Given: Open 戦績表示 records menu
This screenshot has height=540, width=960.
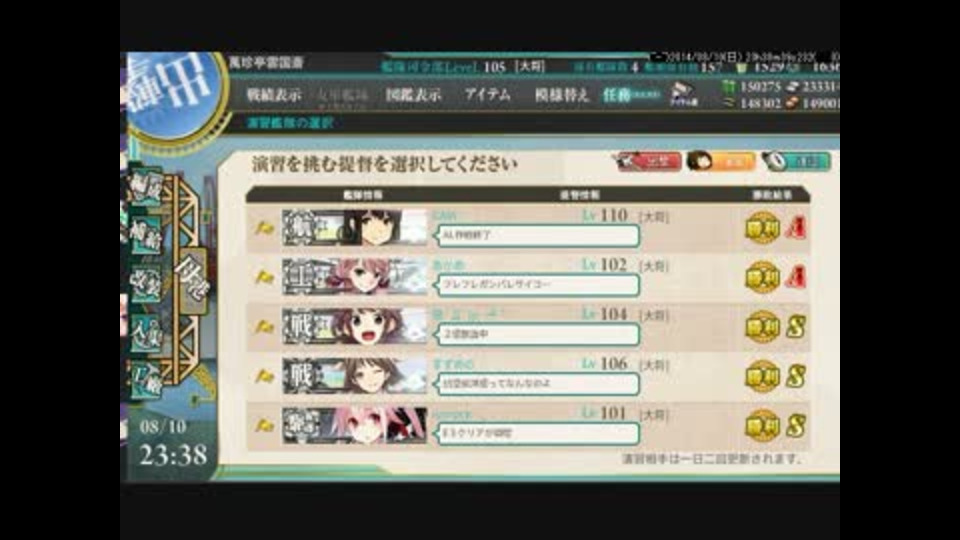Looking at the screenshot, I should click(x=274, y=95).
